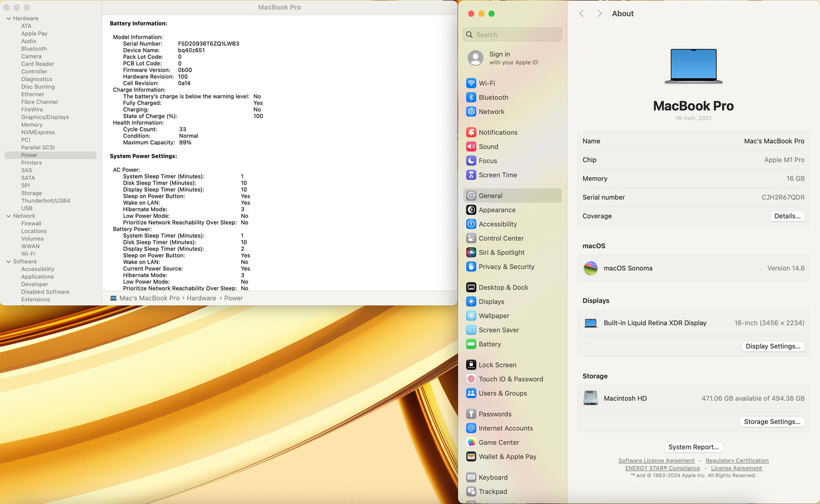Viewport: 820px width, 504px height.
Task: Select Desktop & Dock icon
Action: tap(471, 287)
